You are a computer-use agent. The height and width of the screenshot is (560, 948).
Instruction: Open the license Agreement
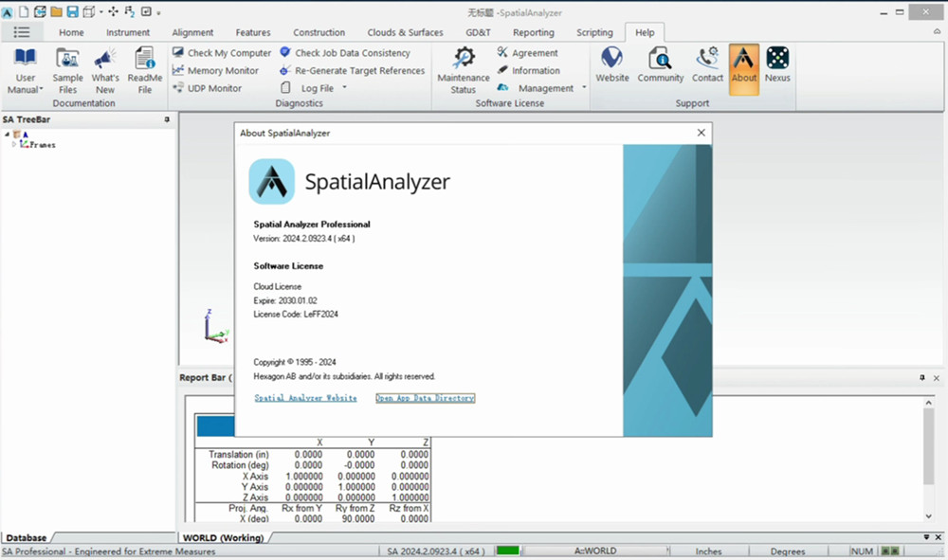(x=528, y=52)
